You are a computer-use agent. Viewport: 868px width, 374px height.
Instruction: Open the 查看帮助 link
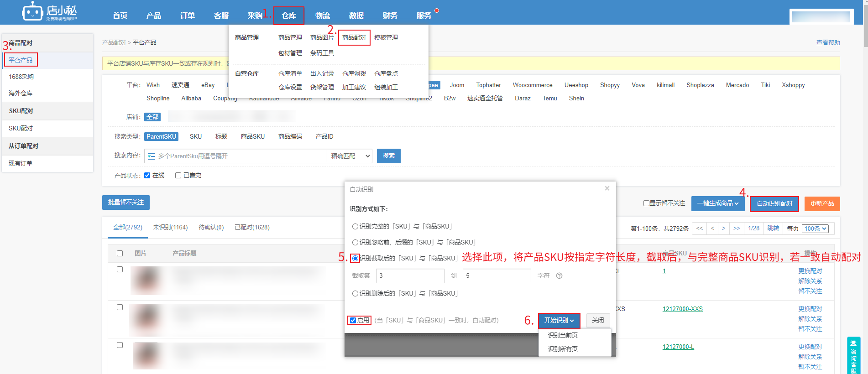[828, 42]
